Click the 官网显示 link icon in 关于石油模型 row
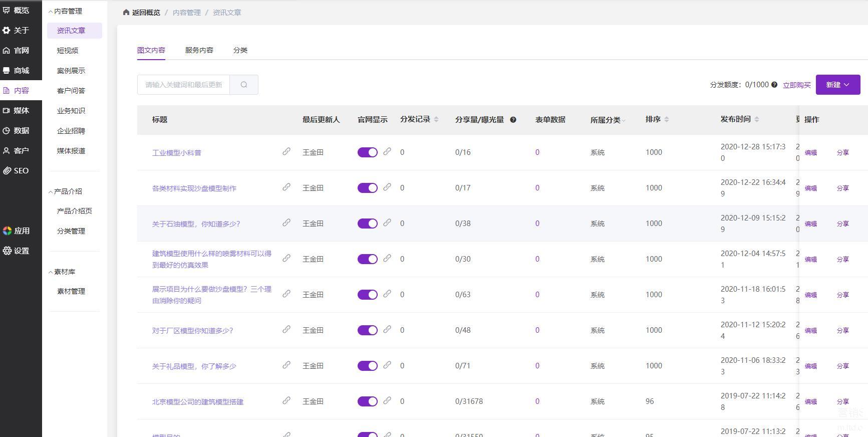The height and width of the screenshot is (437, 868). point(387,223)
